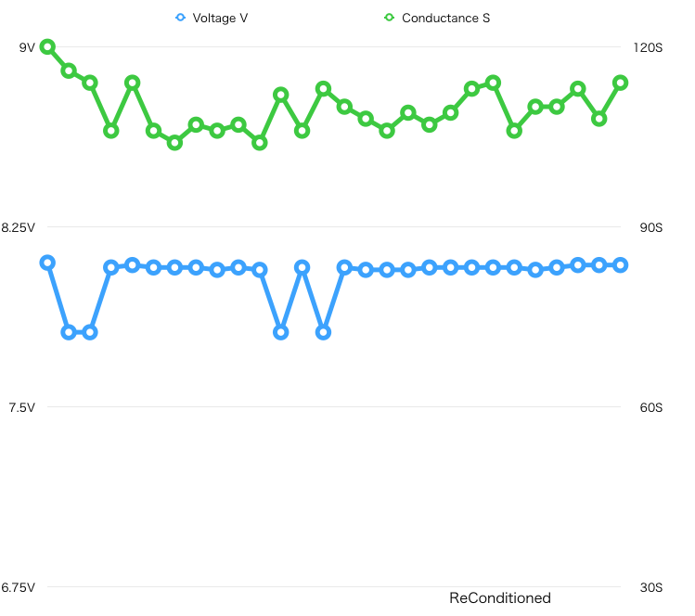The image size is (695, 616).
Task: Click the 30S axis label
Action: pyautogui.click(x=651, y=587)
